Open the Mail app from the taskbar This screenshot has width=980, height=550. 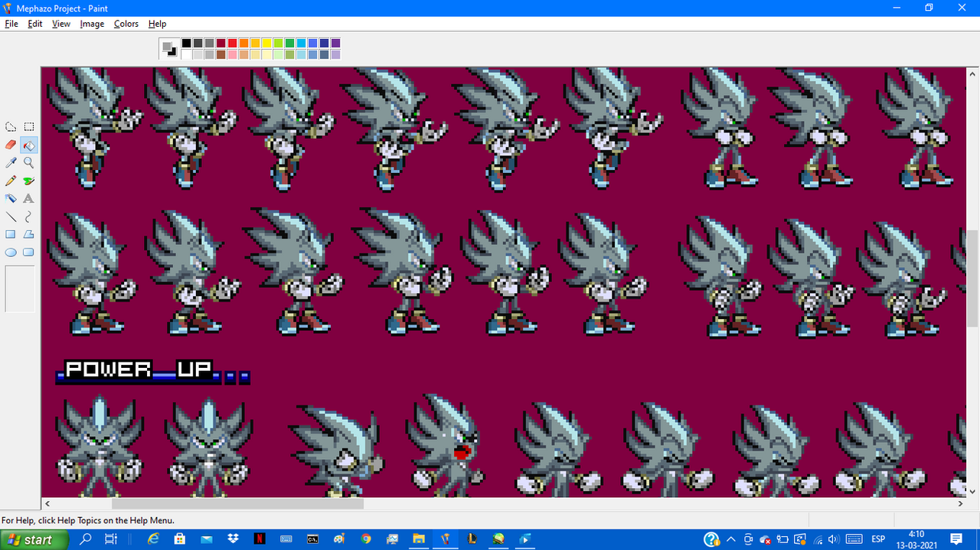(206, 539)
